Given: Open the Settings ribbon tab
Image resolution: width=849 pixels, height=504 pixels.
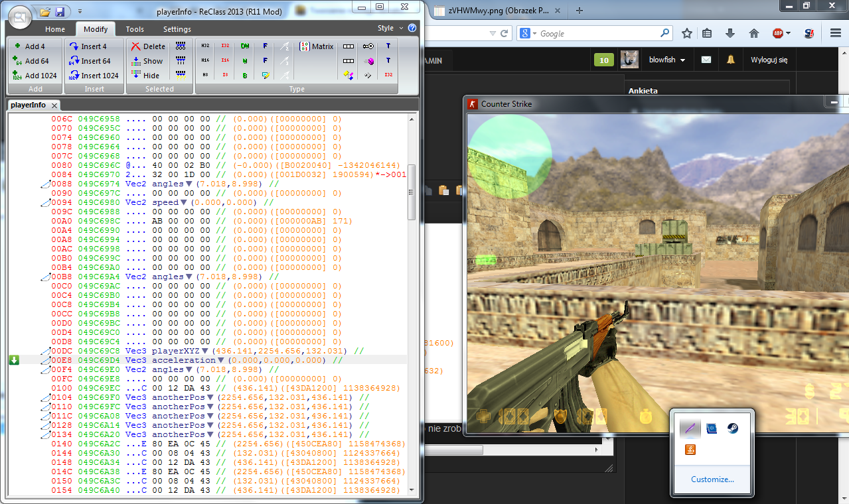Looking at the screenshot, I should point(177,29).
